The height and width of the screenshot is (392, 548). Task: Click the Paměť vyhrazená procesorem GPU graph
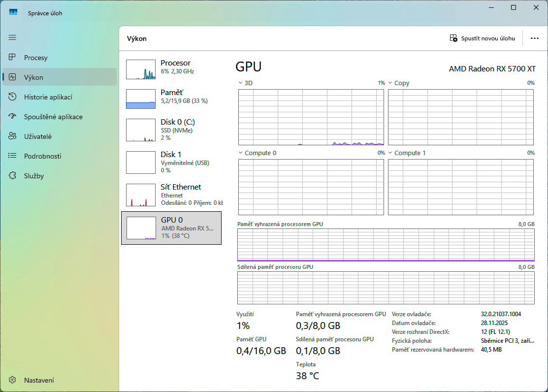[386, 244]
